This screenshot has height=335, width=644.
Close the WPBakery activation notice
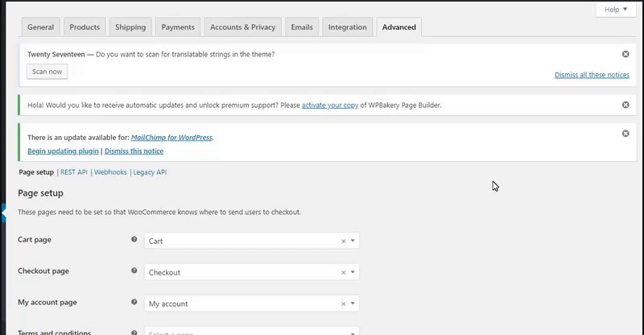click(x=625, y=105)
